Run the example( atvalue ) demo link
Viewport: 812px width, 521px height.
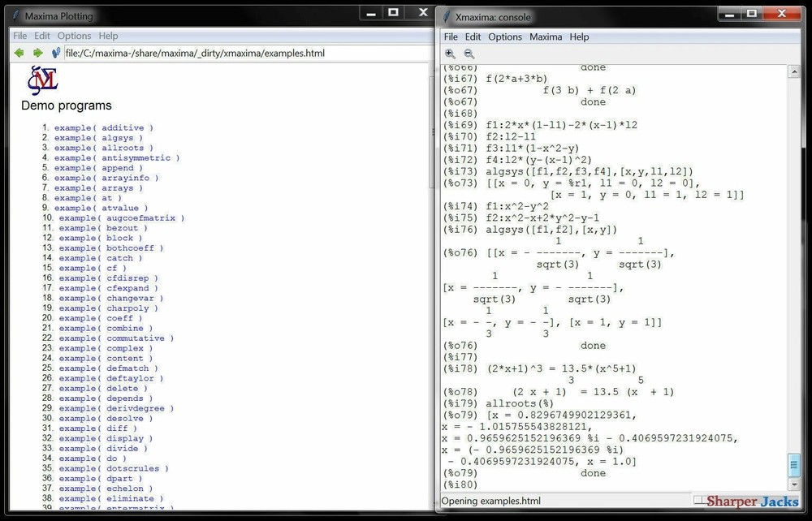coord(101,208)
